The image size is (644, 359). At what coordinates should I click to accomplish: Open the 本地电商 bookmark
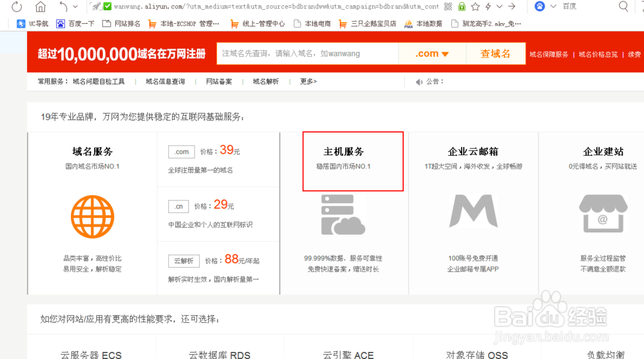point(312,24)
